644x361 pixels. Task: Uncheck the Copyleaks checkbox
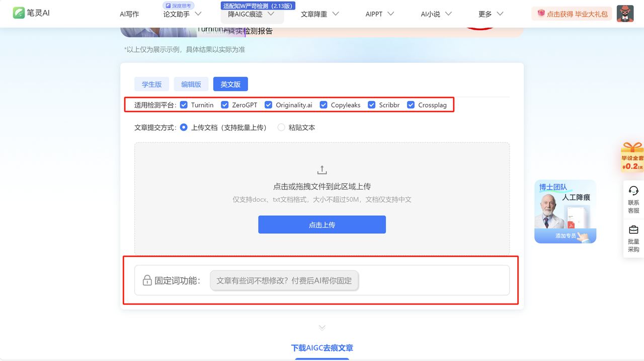click(324, 105)
